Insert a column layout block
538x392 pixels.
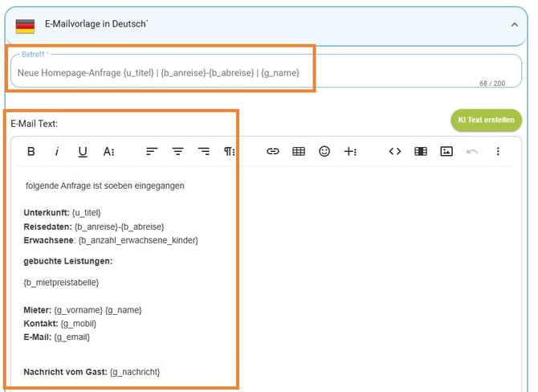point(421,151)
